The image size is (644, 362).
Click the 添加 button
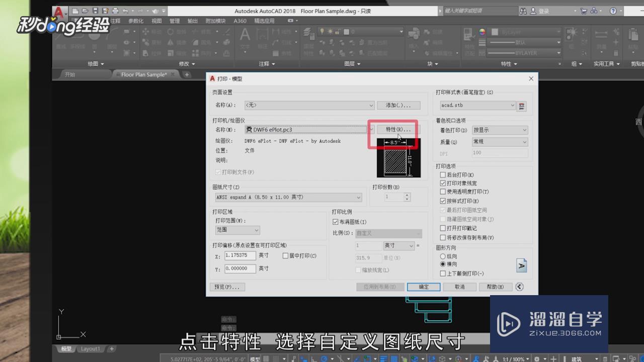click(x=398, y=106)
